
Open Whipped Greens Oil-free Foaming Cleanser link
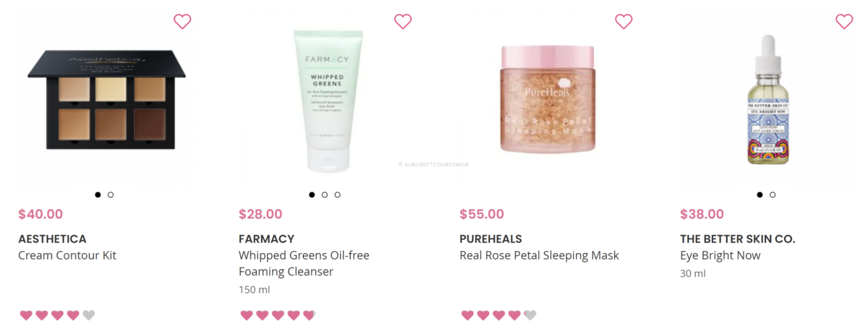point(304,264)
